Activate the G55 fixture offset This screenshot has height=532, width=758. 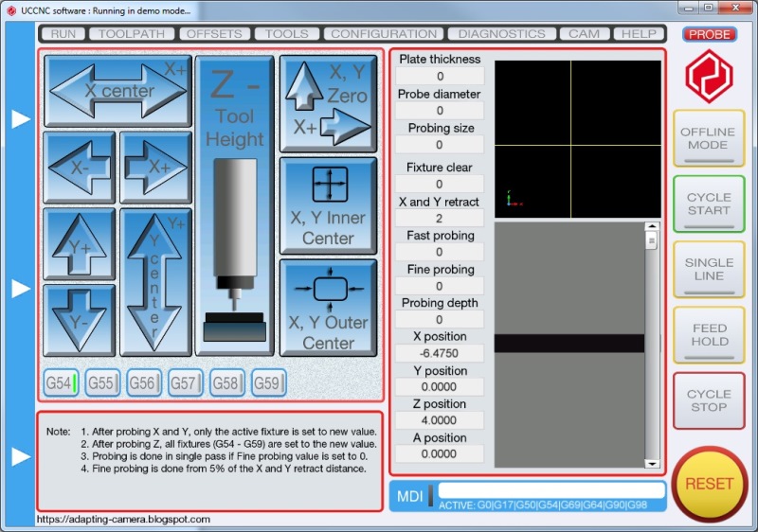(x=102, y=382)
